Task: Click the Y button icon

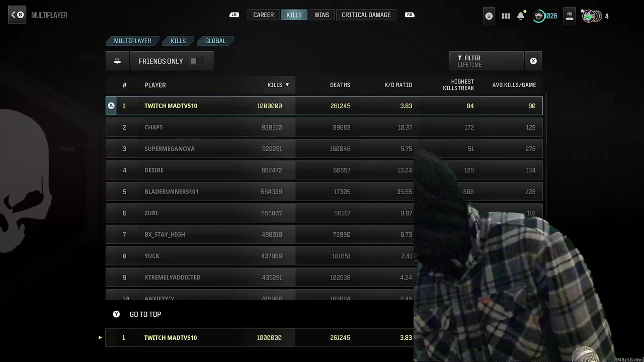Action: (x=116, y=314)
